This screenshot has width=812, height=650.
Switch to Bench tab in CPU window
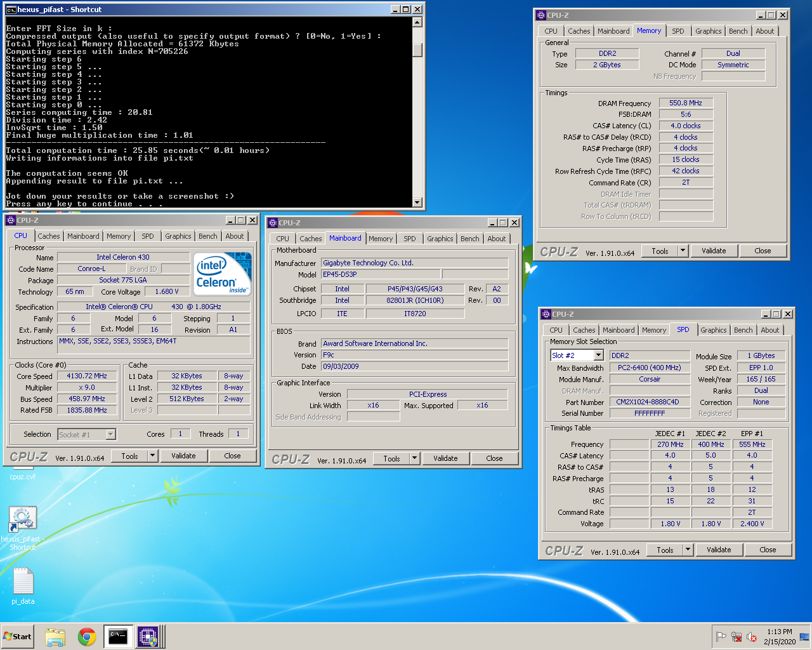click(x=207, y=236)
